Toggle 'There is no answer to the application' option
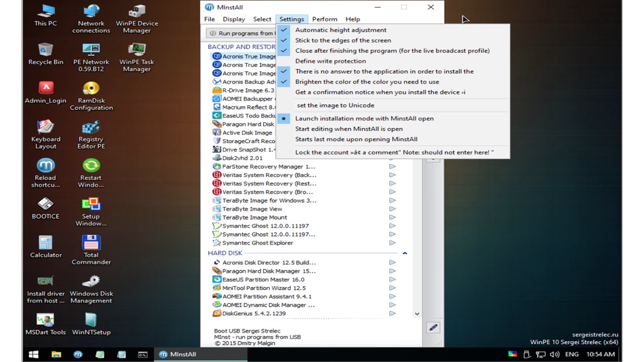This screenshot has height=362, width=644. pos(392,71)
